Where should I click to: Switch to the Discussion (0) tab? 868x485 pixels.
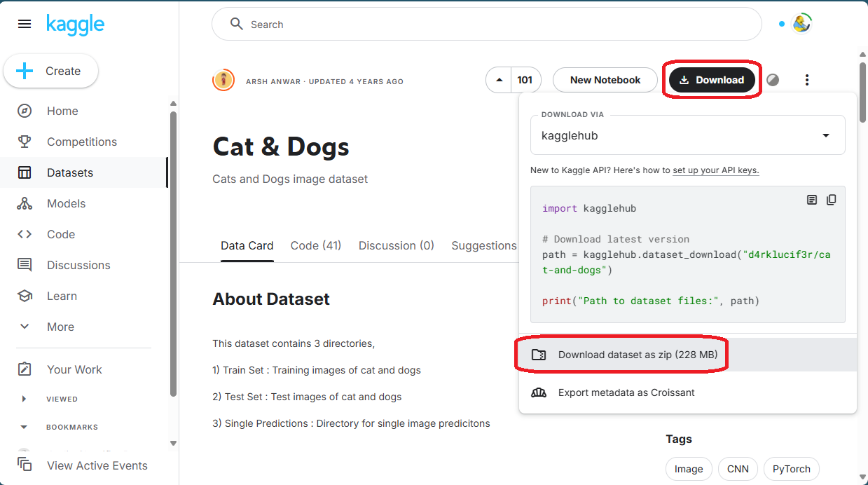(x=396, y=245)
